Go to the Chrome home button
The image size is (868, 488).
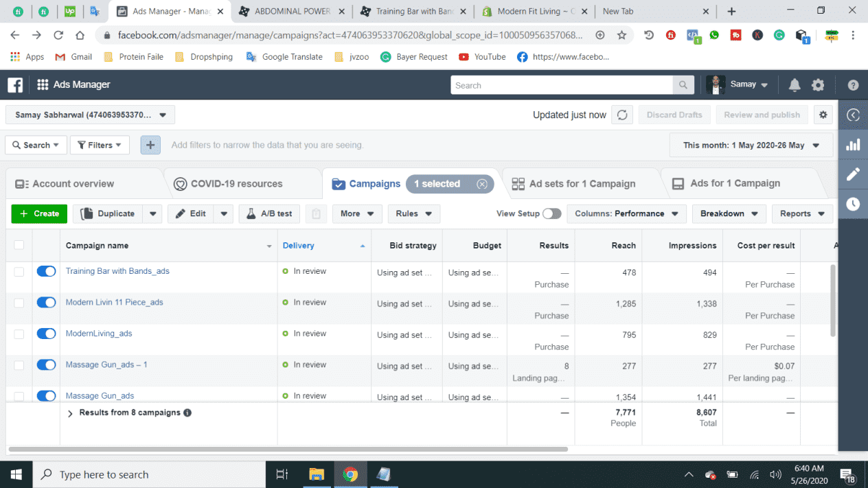click(80, 35)
